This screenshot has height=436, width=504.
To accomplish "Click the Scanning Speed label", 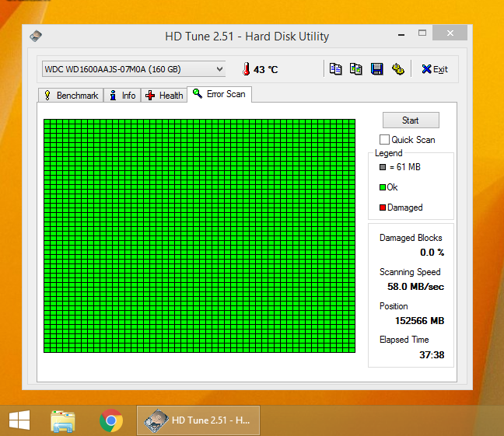I will [x=410, y=272].
